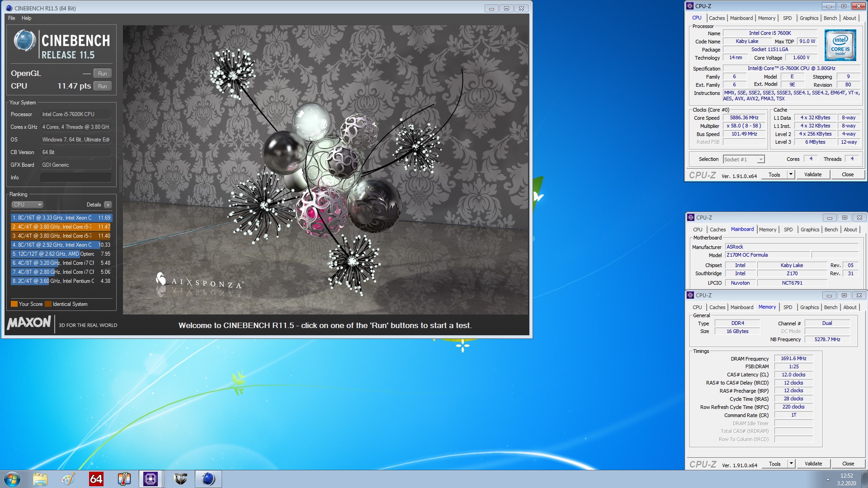The image size is (868, 488).
Task: Click Tools button in top CPU-Z window
Action: point(774,174)
